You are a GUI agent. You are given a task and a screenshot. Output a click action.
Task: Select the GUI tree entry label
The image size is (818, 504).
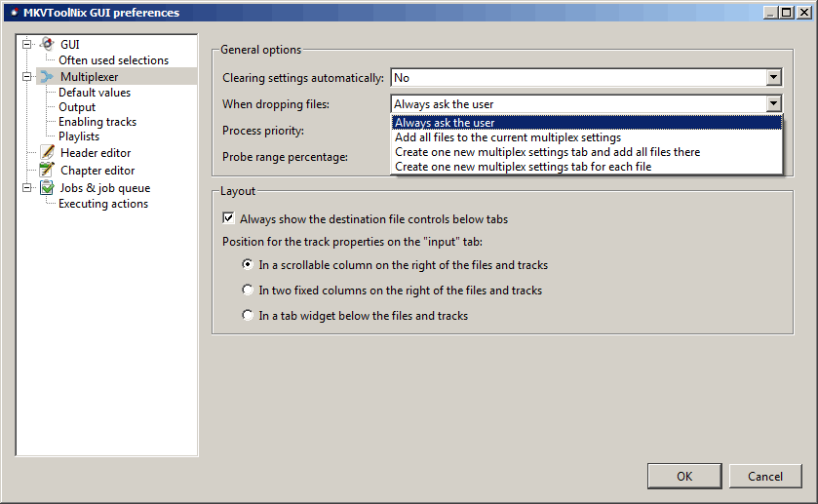pos(70,44)
